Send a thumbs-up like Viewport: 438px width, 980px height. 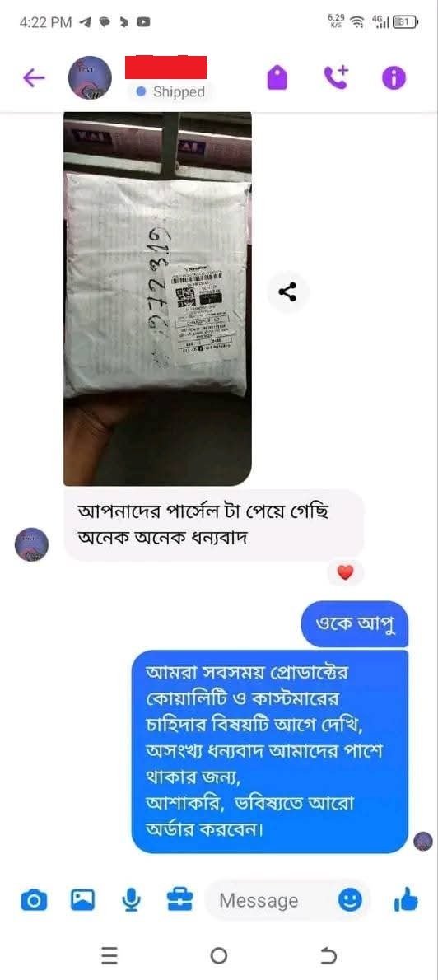pyautogui.click(x=406, y=901)
